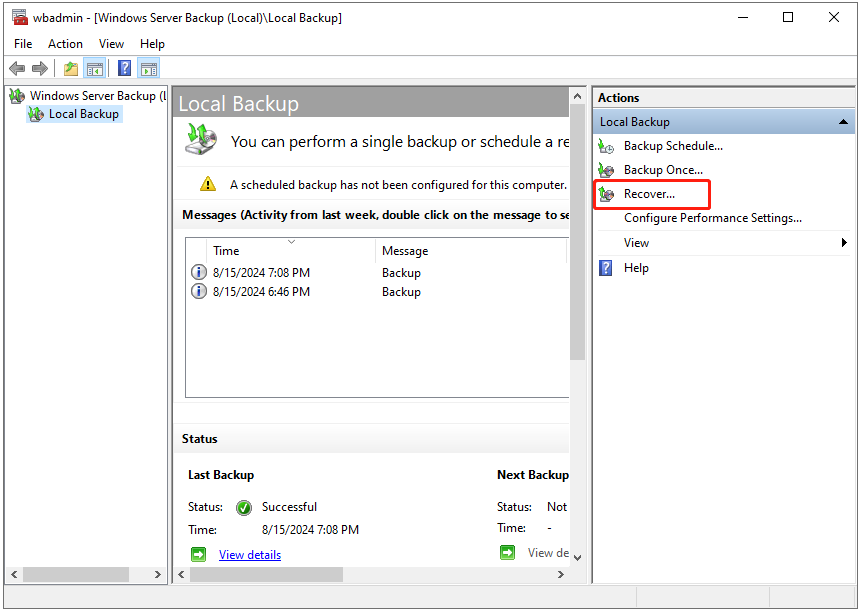
Task: Click the center pane scroll up arrow
Action: click(x=577, y=97)
